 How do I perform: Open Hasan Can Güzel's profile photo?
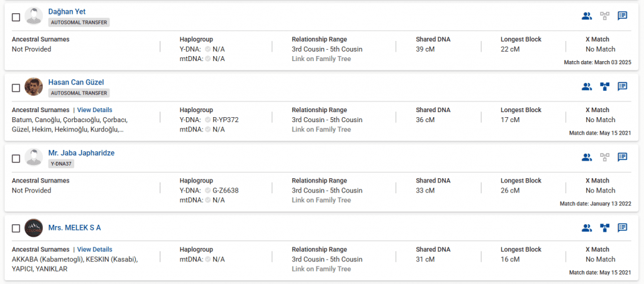[34, 87]
